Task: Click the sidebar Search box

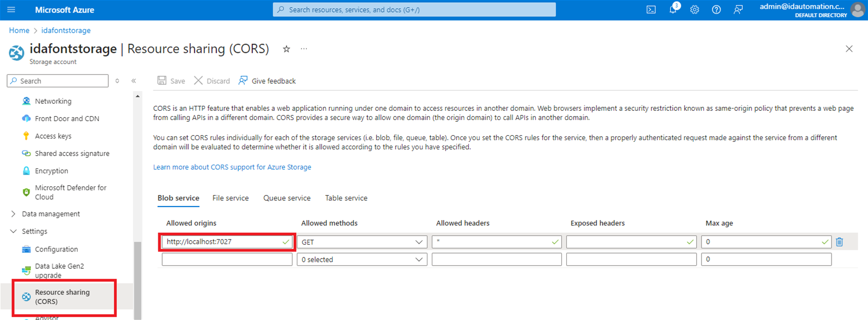Action: [x=58, y=81]
